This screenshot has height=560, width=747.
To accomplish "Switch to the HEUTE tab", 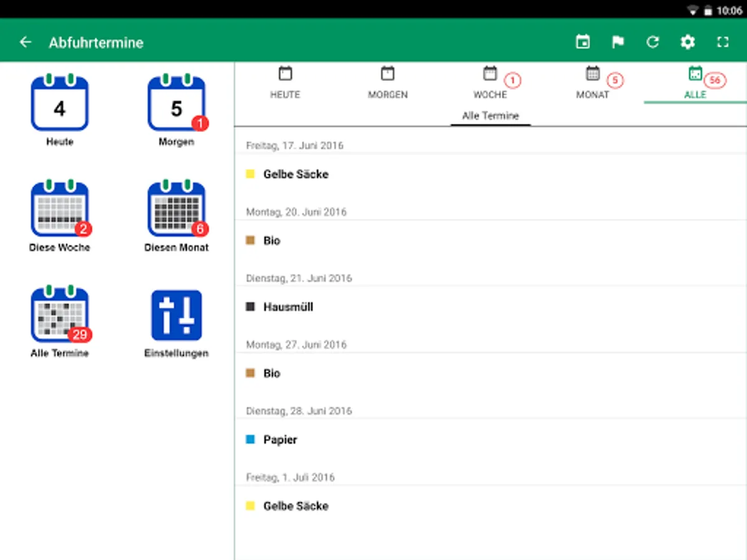I will (285, 83).
